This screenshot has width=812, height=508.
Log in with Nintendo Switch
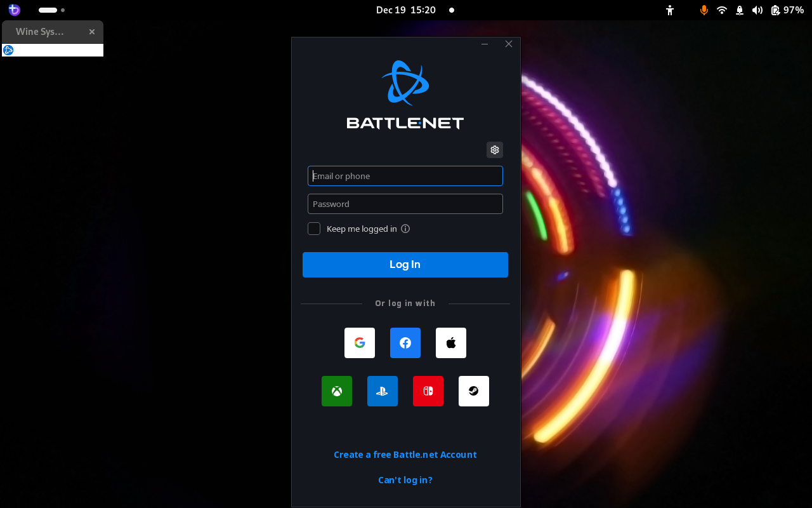[x=428, y=391]
